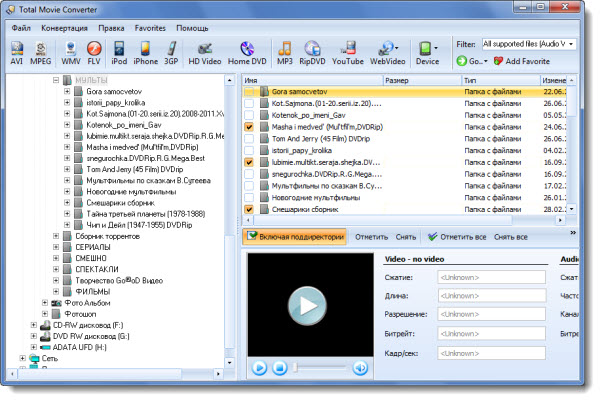
Task: Open the Конвертация menu
Action: click(65, 28)
